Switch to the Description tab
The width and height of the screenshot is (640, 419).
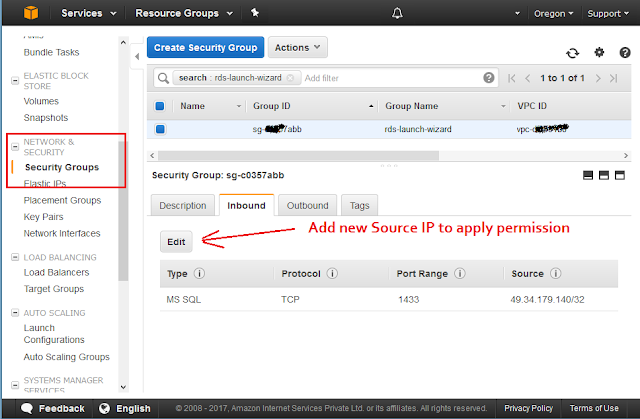click(x=182, y=205)
